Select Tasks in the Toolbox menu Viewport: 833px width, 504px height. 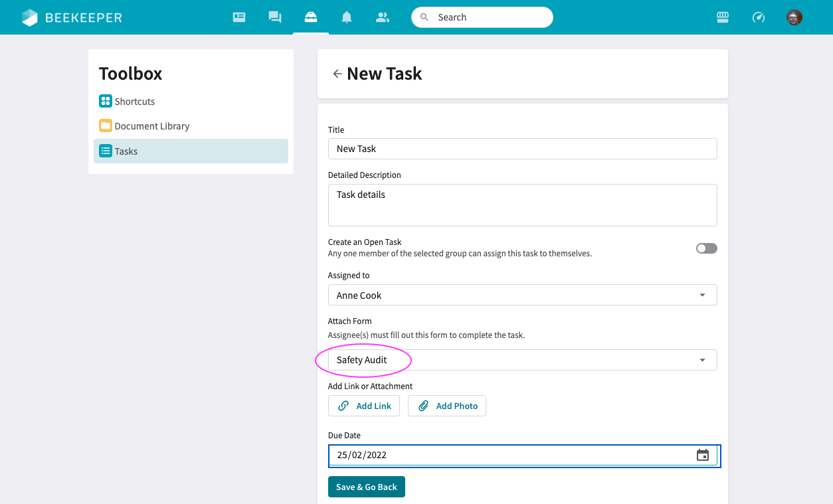coord(191,151)
